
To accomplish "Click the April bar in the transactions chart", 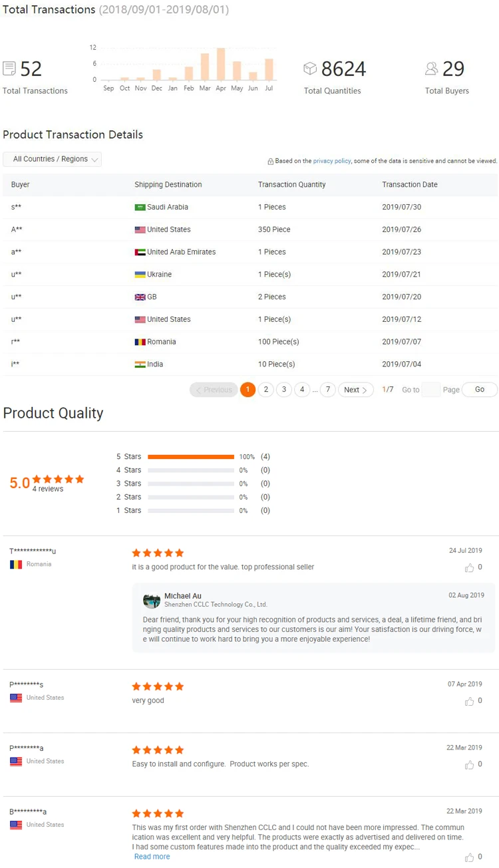I will coord(221,64).
